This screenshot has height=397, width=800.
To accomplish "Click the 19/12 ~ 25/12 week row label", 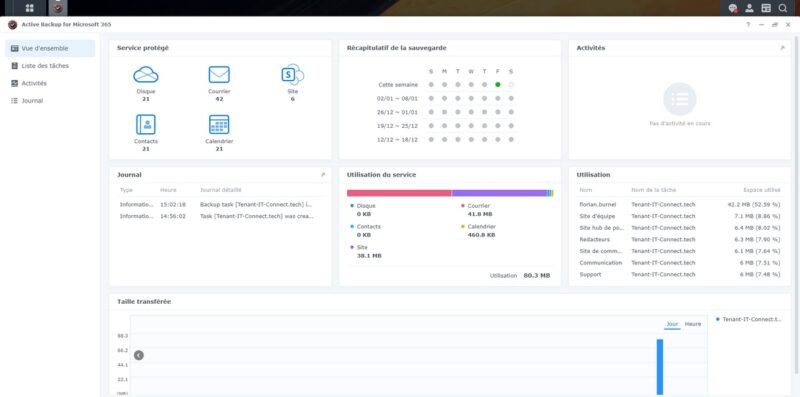I will pos(397,126).
